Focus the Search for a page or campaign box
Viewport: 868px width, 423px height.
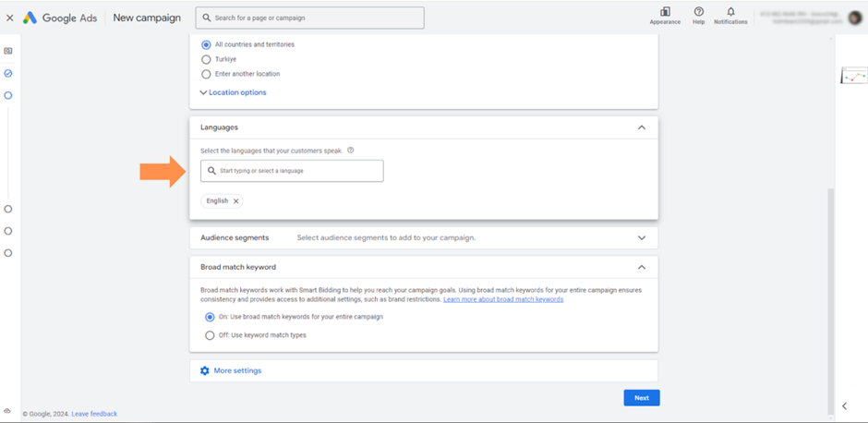tap(310, 18)
